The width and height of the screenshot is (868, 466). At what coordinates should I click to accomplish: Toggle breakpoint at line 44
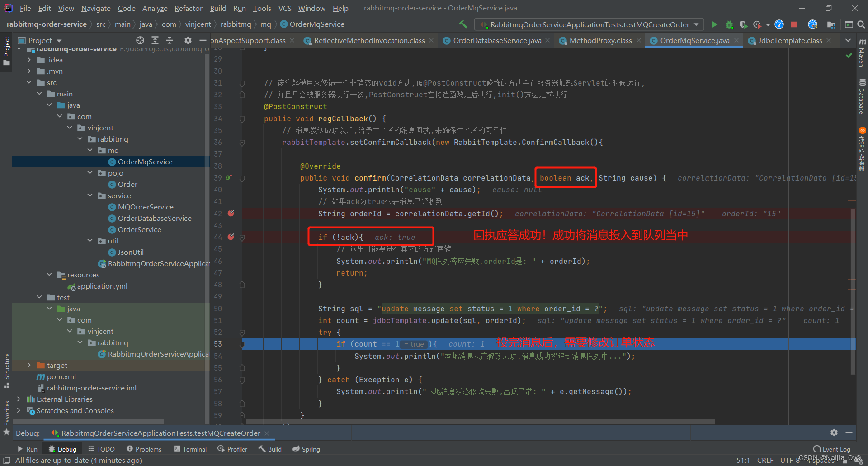tap(231, 237)
